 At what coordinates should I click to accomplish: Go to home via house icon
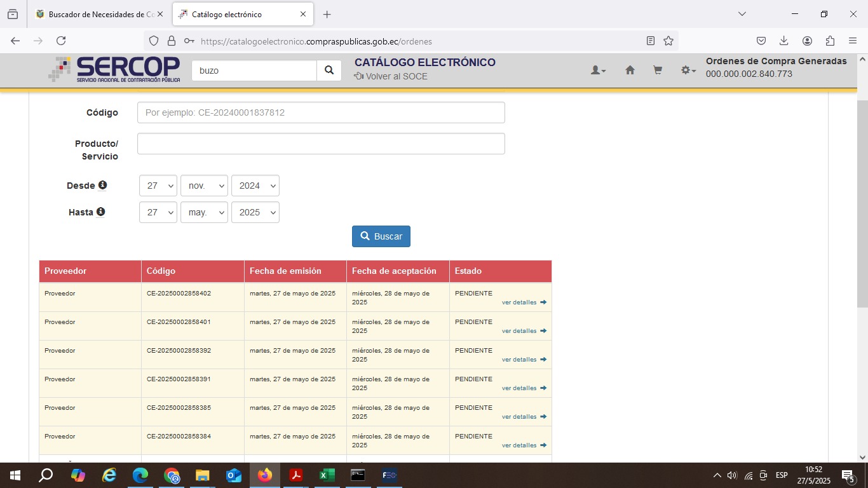[630, 71]
